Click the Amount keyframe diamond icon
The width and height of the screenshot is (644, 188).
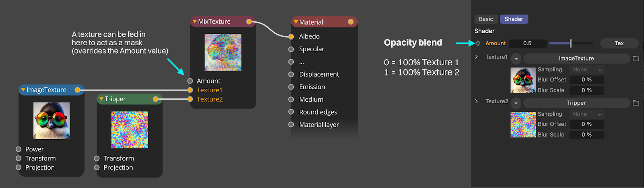pyautogui.click(x=478, y=43)
